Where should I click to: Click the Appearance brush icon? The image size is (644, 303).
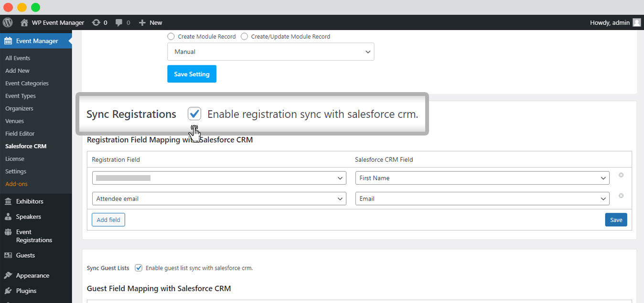click(x=8, y=275)
